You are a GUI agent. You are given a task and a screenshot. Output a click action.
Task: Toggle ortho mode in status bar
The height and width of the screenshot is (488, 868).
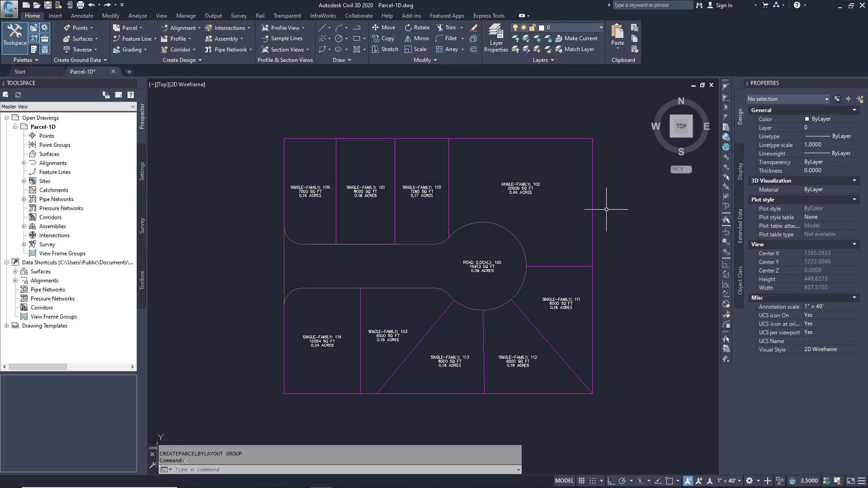tap(612, 480)
